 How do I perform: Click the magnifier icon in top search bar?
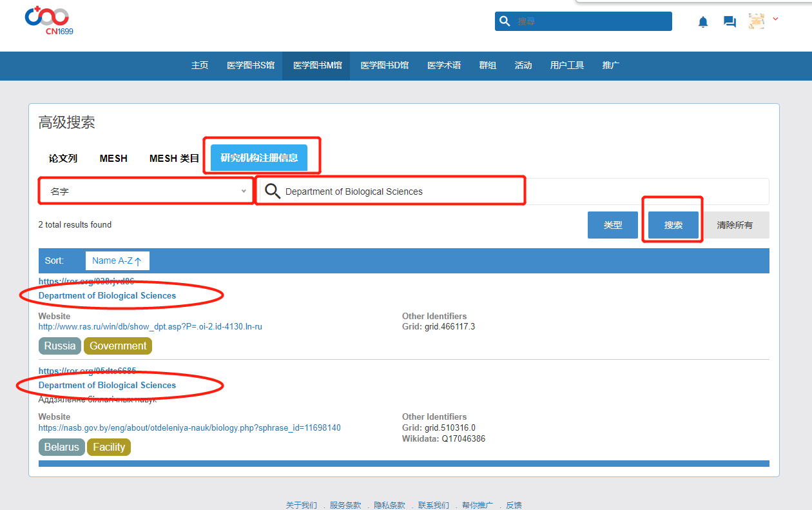pyautogui.click(x=505, y=21)
